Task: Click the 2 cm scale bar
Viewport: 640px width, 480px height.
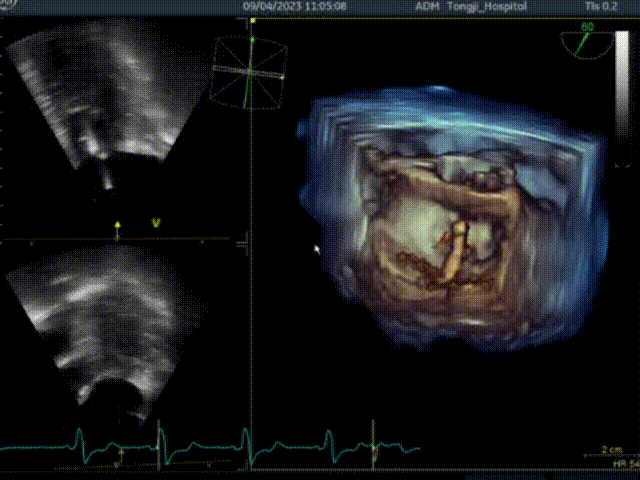Action: coord(612,451)
